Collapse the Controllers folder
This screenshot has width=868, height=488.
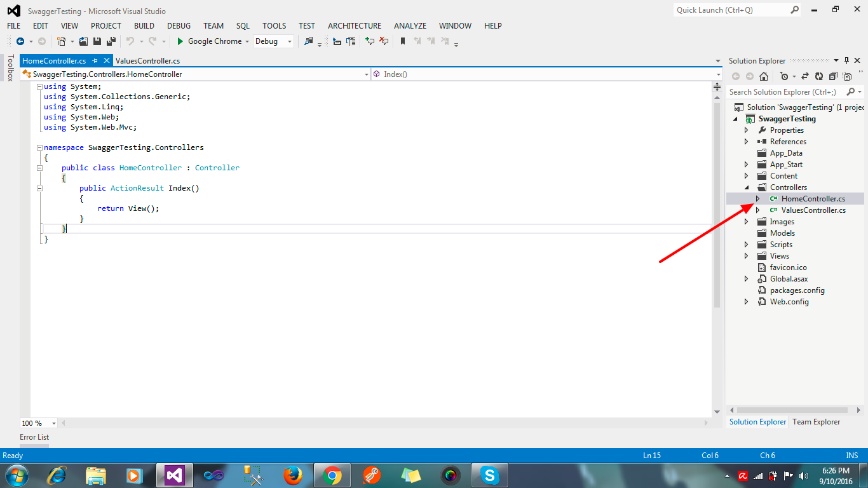pos(747,187)
